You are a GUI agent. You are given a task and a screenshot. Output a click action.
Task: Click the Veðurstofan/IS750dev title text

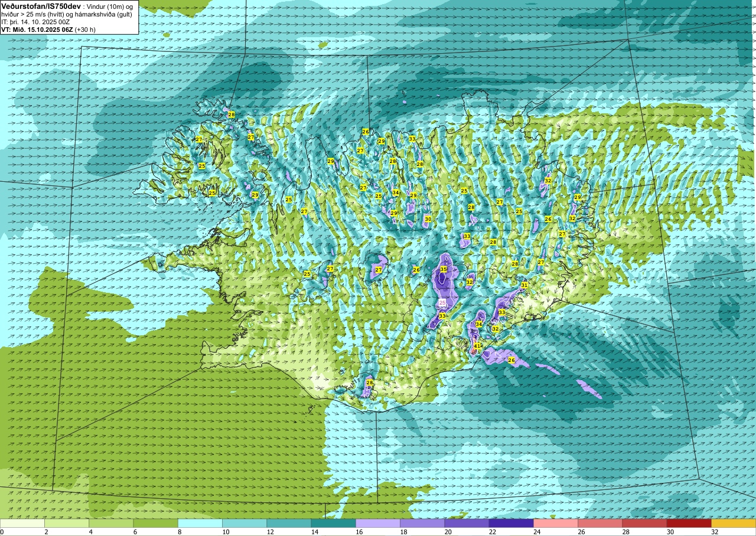tap(40, 5)
